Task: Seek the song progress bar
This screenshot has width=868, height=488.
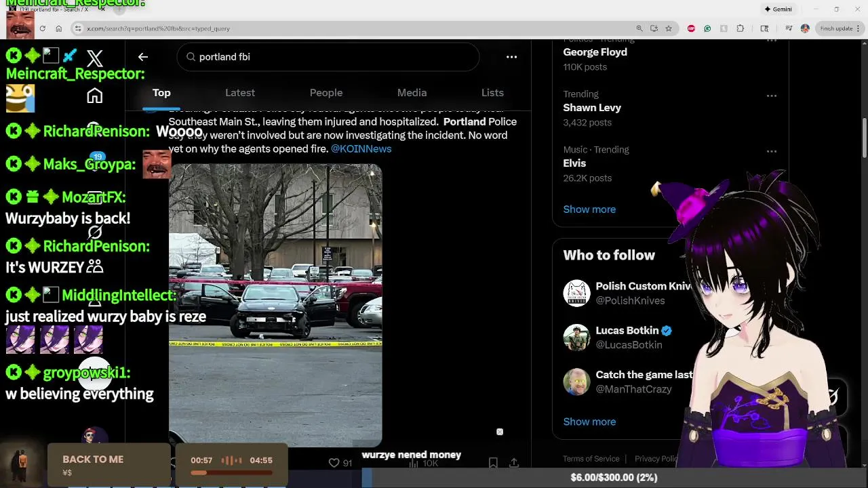Action: tap(232, 473)
